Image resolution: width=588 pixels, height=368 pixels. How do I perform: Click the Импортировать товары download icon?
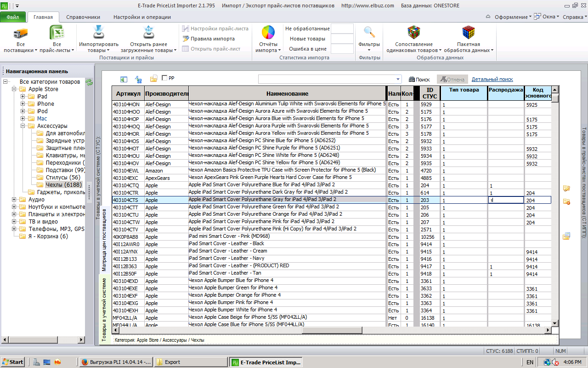(99, 33)
